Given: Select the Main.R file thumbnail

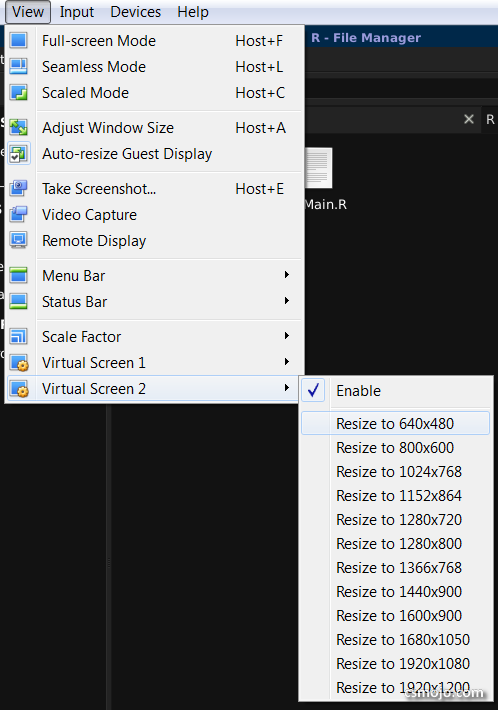Looking at the screenshot, I should [x=319, y=168].
